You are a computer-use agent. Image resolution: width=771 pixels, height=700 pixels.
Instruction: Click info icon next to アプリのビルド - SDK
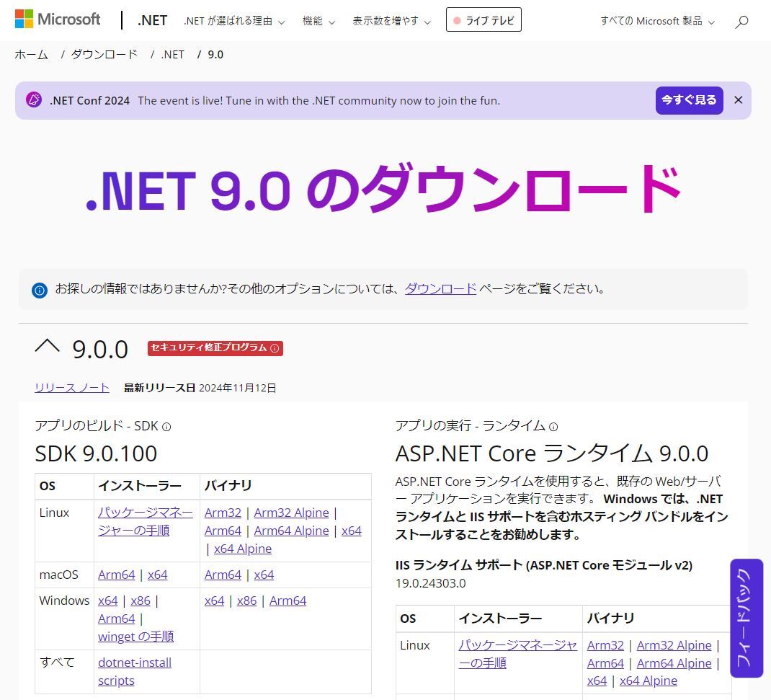[x=166, y=427]
